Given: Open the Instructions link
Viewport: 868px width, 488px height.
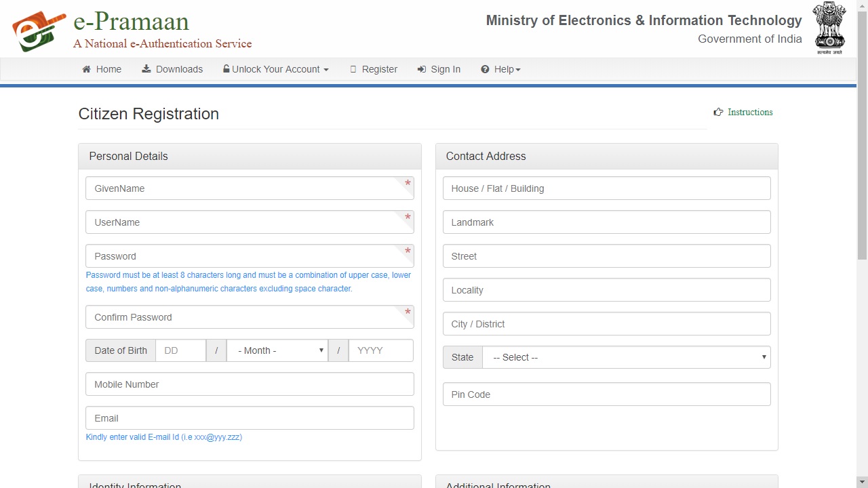Looking at the screenshot, I should coord(750,112).
